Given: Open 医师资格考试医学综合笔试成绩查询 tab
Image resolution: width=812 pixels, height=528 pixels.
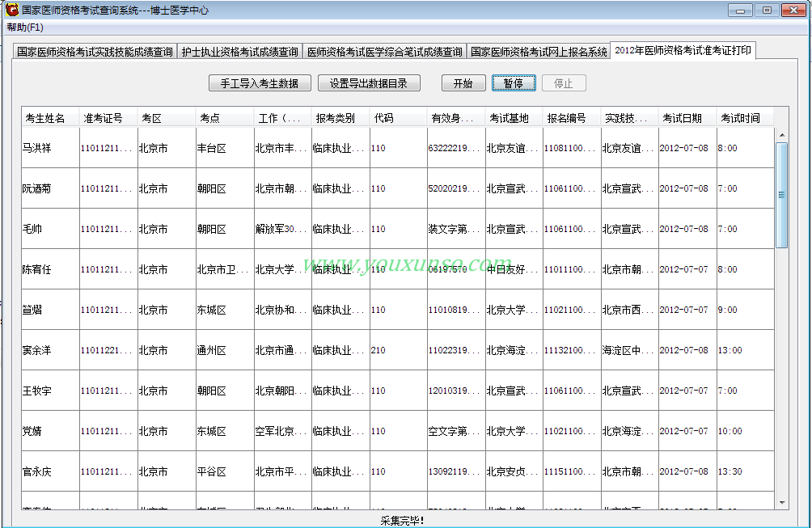Looking at the screenshot, I should pyautogui.click(x=385, y=51).
